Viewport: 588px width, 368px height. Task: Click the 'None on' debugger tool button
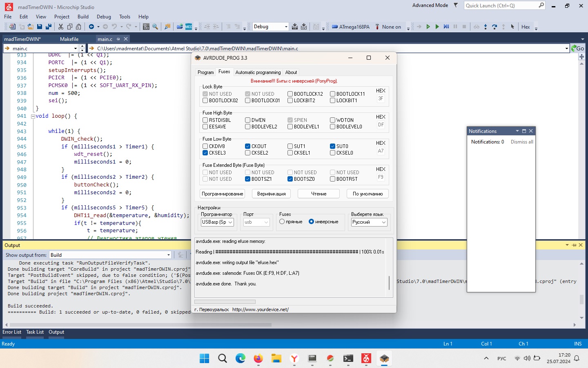(x=388, y=27)
